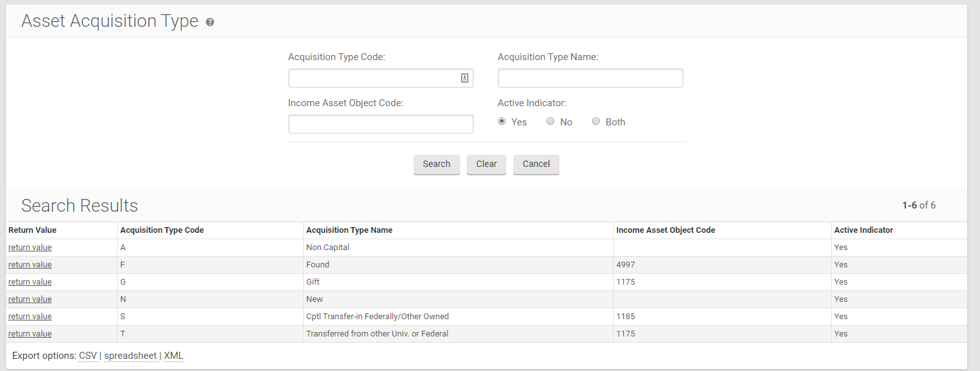This screenshot has height=371, width=980.
Task: Sort results by Acquisition Type Name header
Action: [x=349, y=230]
